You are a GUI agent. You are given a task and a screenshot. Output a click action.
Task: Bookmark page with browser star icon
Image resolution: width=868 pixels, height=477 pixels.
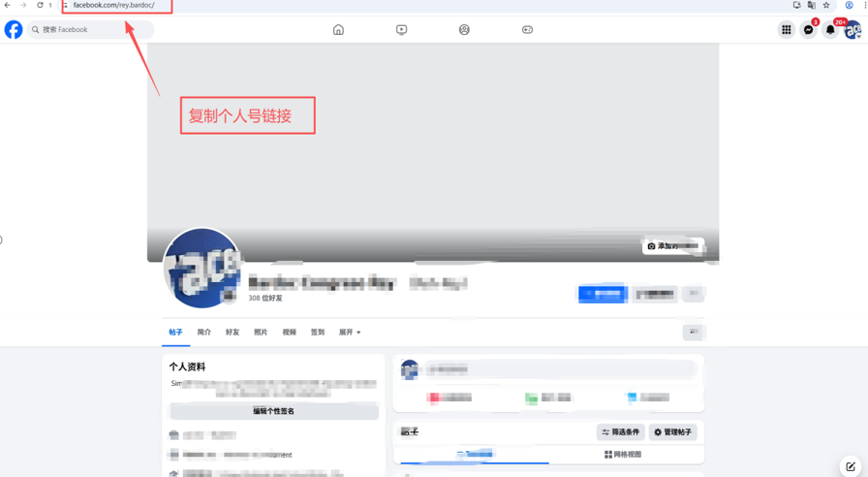(826, 6)
